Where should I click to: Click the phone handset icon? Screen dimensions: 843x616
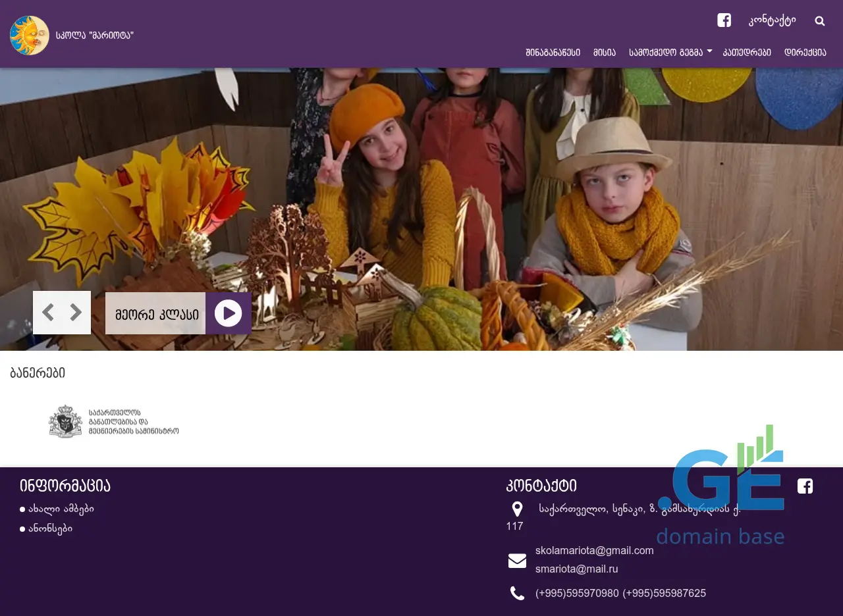click(x=517, y=594)
